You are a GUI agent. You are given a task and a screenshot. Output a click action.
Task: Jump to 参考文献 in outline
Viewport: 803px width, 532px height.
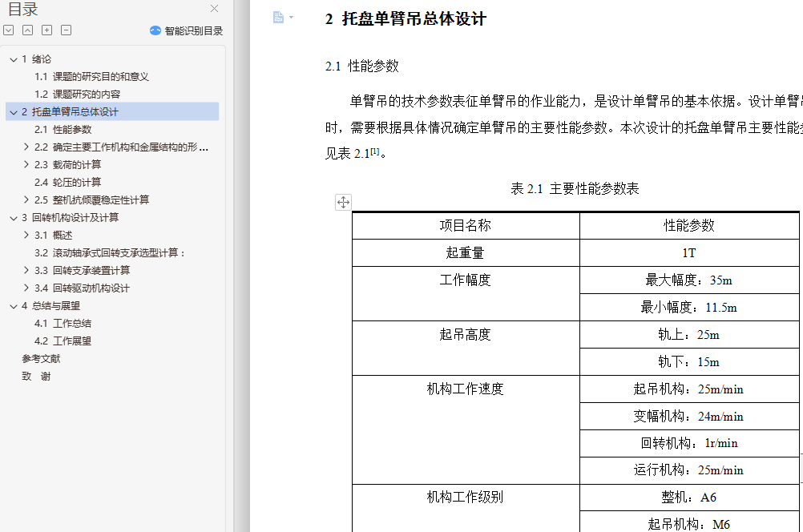(41, 358)
